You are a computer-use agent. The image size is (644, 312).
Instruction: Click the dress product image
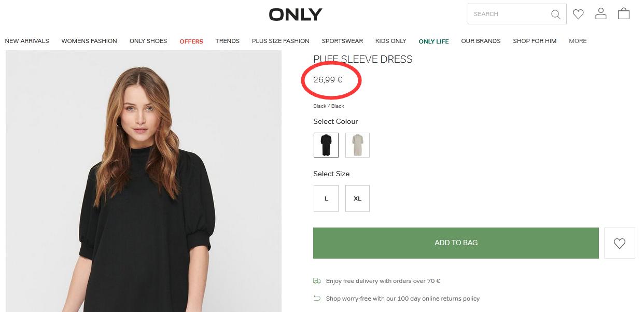tap(144, 181)
